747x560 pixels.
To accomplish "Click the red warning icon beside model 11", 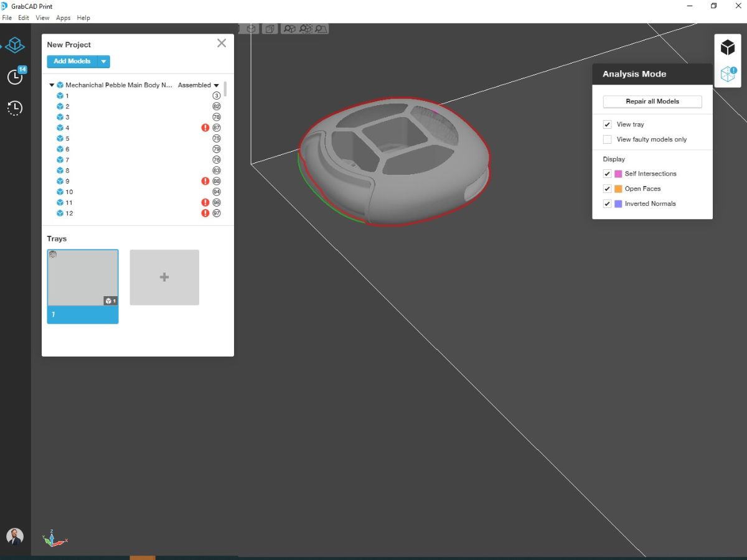I will pos(205,202).
